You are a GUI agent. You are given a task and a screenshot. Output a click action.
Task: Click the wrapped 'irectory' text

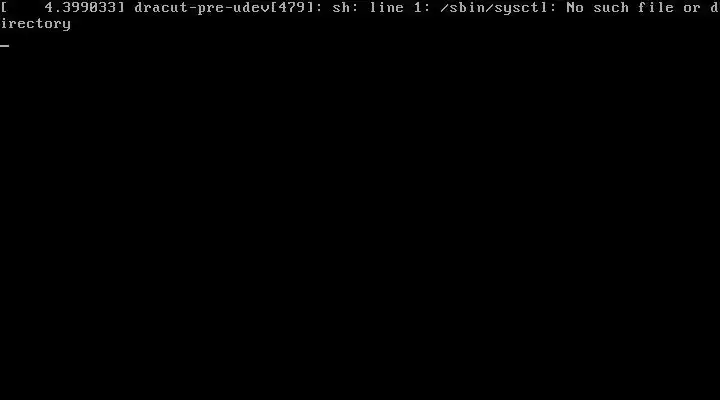pyautogui.click(x=36, y=24)
